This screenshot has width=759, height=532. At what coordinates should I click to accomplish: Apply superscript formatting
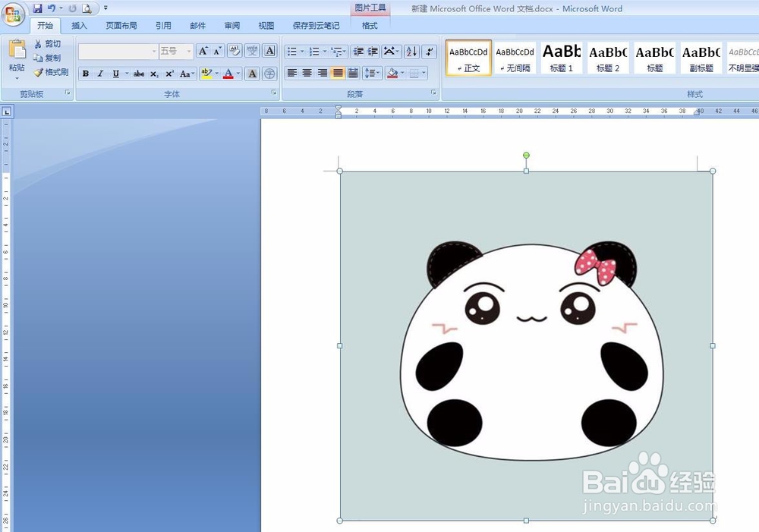[x=168, y=74]
